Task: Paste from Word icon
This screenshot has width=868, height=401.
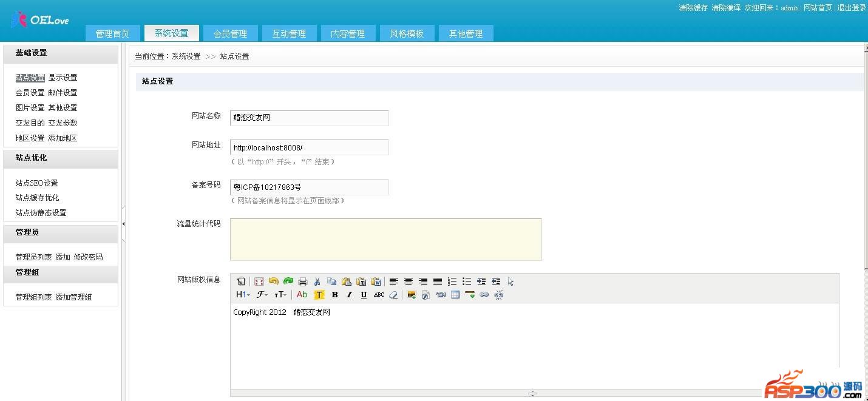Action: coord(376,281)
